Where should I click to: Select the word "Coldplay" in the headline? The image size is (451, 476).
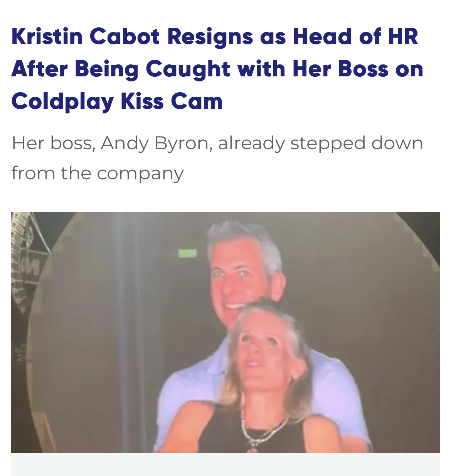[x=62, y=101]
